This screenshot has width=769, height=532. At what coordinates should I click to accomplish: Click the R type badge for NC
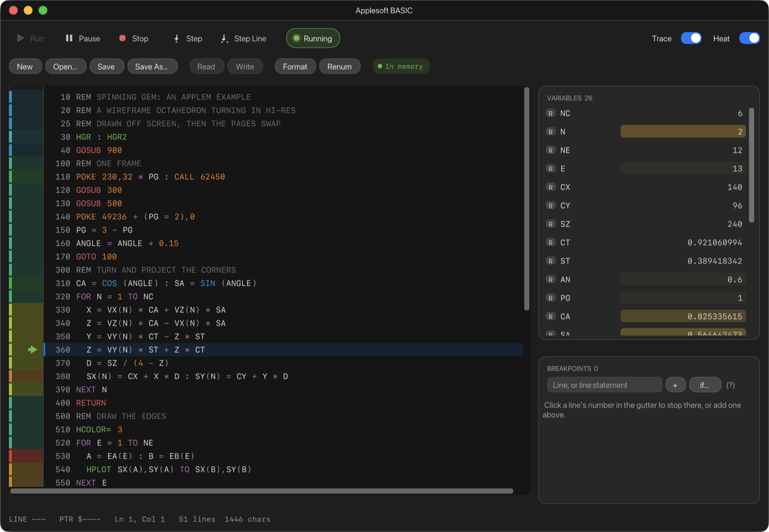pos(551,113)
